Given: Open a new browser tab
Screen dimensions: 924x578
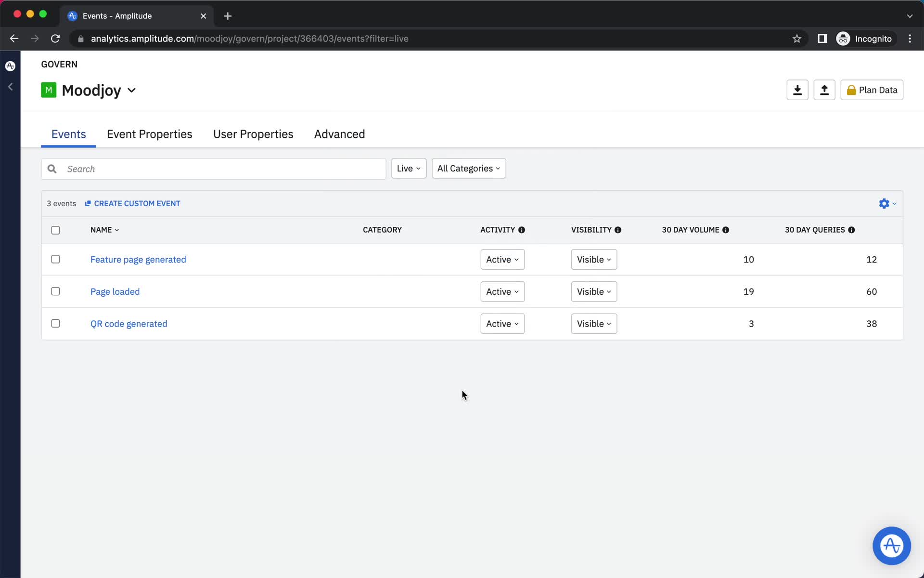Looking at the screenshot, I should coord(228,16).
